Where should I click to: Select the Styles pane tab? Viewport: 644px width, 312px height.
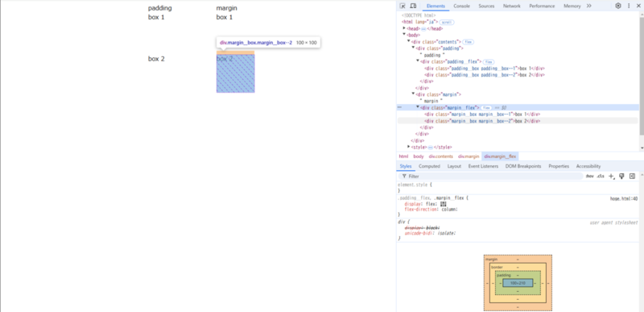click(406, 166)
